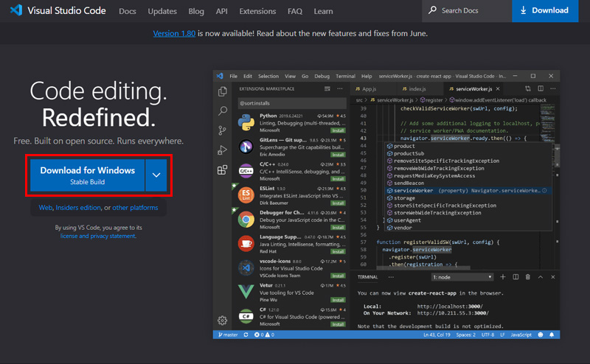Click the JavaScript language mode in the status bar
The width and height of the screenshot is (590, 364).
pos(521,335)
